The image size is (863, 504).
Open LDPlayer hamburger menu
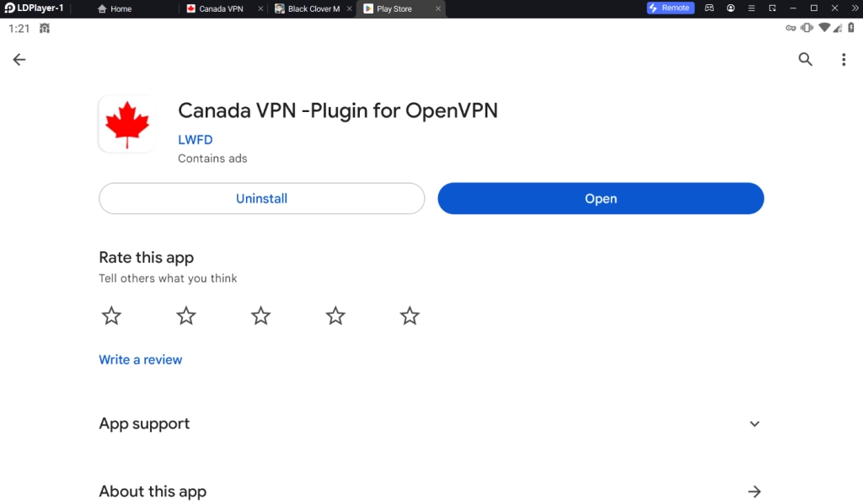[752, 8]
